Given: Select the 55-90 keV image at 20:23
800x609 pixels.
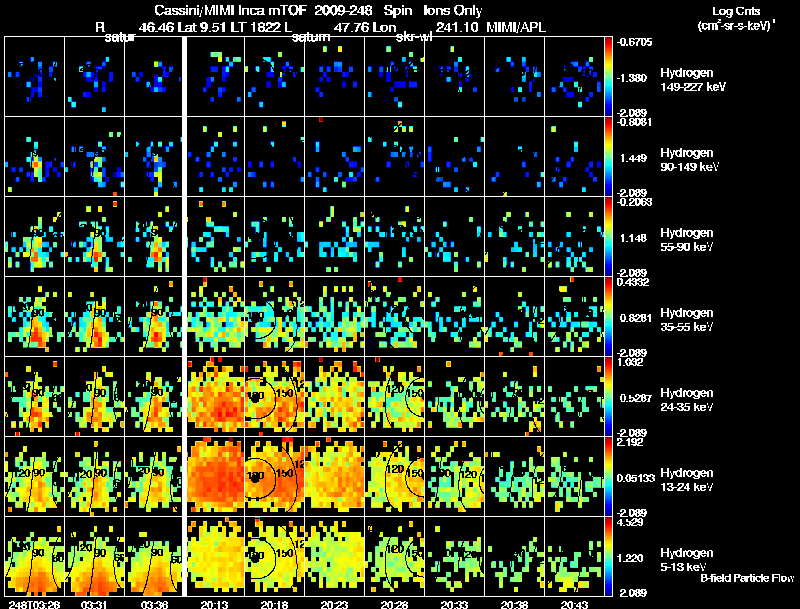Looking at the screenshot, I should coord(335,236).
